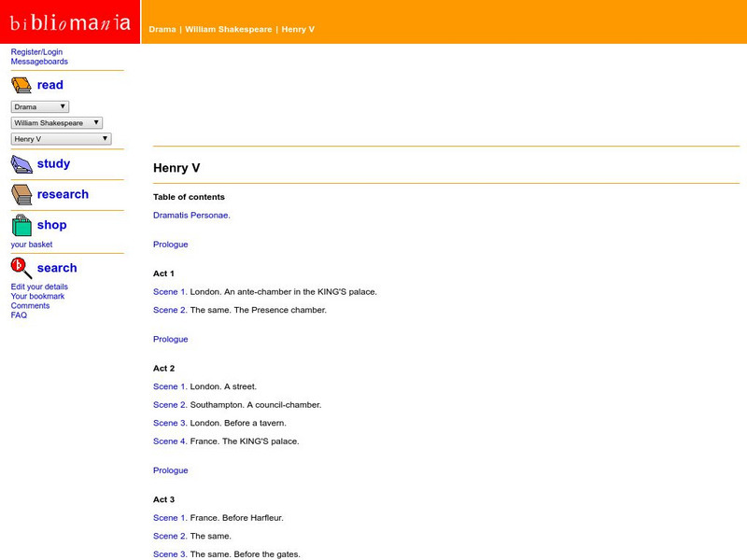Click Edit your details link
The image size is (747, 560).
(39, 287)
